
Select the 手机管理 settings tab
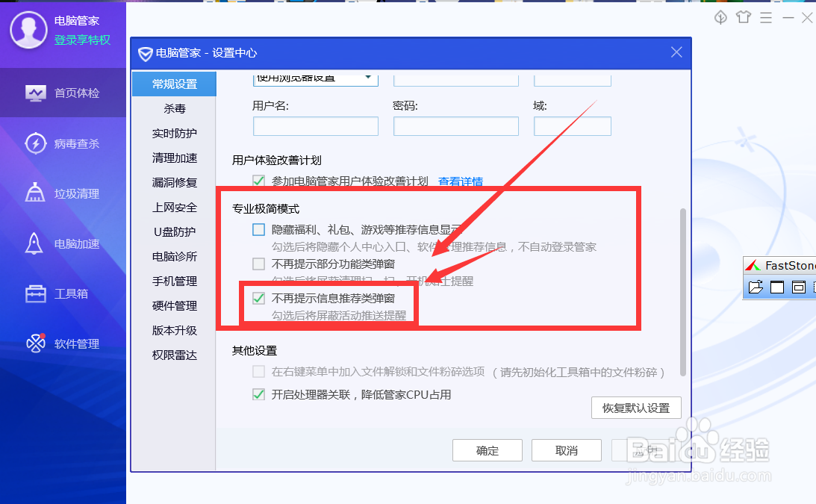point(175,281)
